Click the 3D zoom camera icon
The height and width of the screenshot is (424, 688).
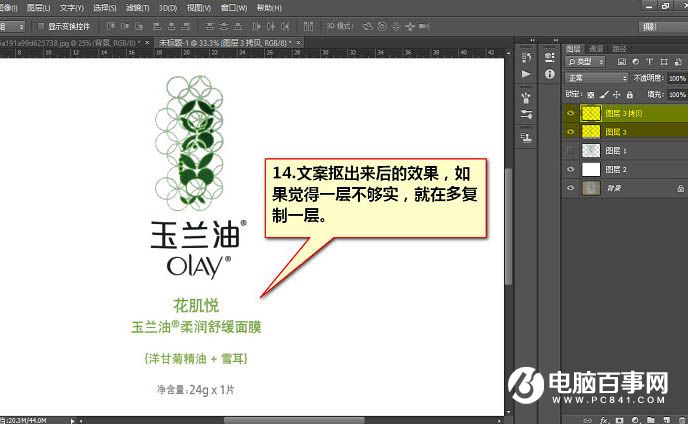coord(424,26)
